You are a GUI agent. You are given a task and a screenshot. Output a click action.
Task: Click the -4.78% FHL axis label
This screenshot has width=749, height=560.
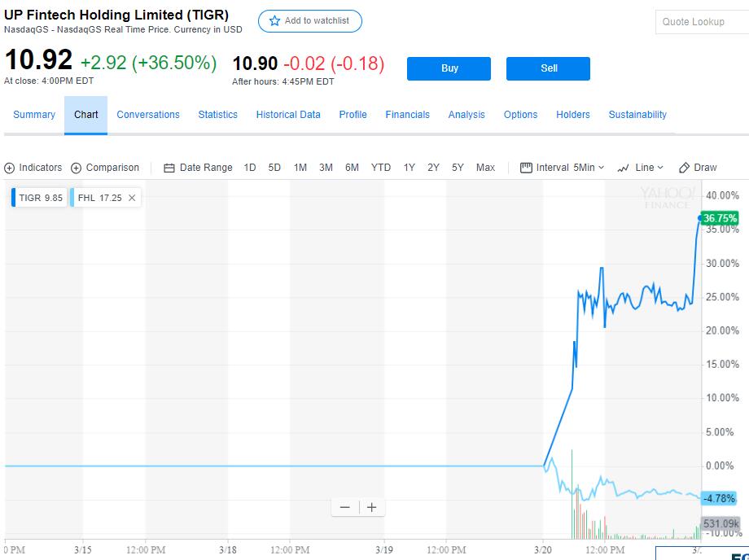(x=718, y=498)
